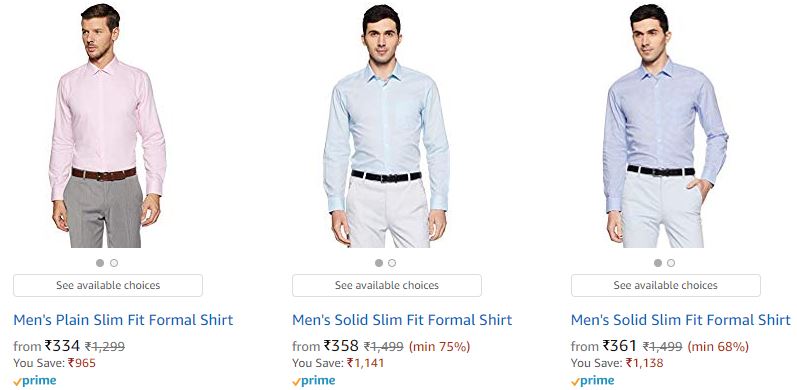See available choices for the pink shirt

[x=108, y=285]
